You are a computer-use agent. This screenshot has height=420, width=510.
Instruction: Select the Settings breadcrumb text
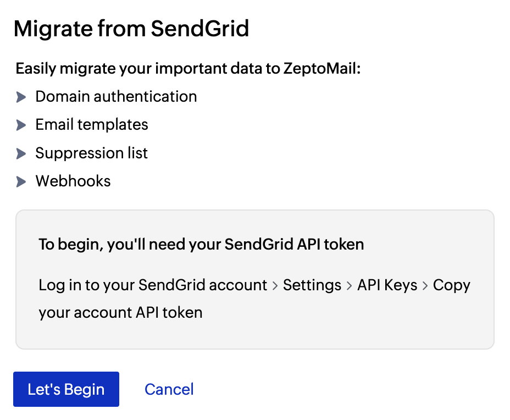pyautogui.click(x=312, y=285)
